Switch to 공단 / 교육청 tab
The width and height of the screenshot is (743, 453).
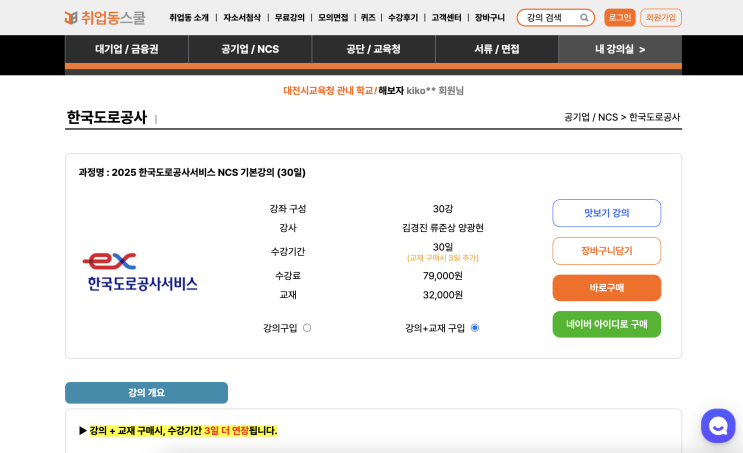coord(373,49)
